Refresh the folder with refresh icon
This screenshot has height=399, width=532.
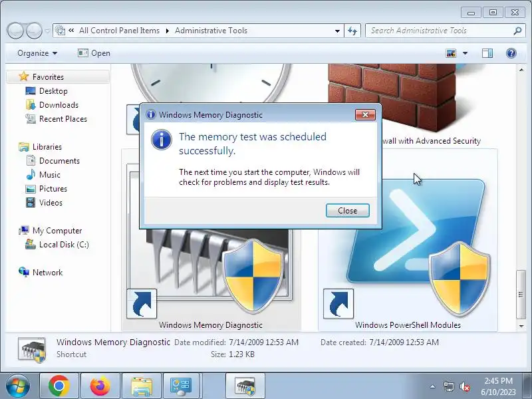tap(352, 31)
